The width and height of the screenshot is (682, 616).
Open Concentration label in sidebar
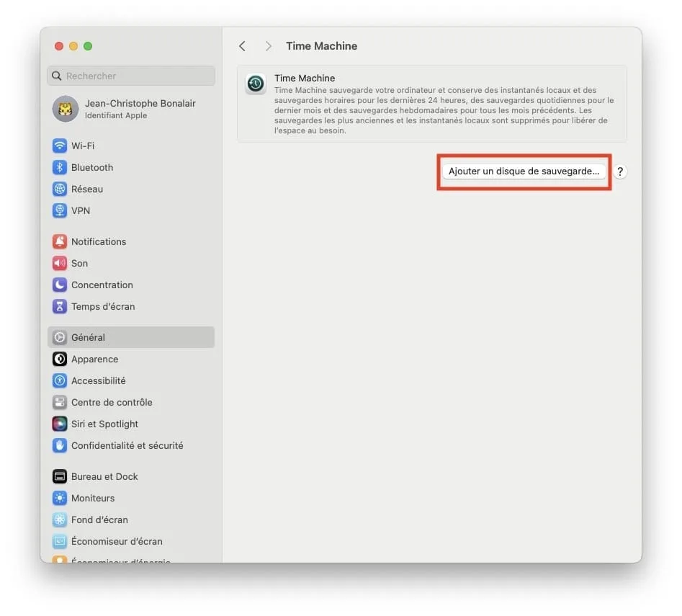point(102,285)
